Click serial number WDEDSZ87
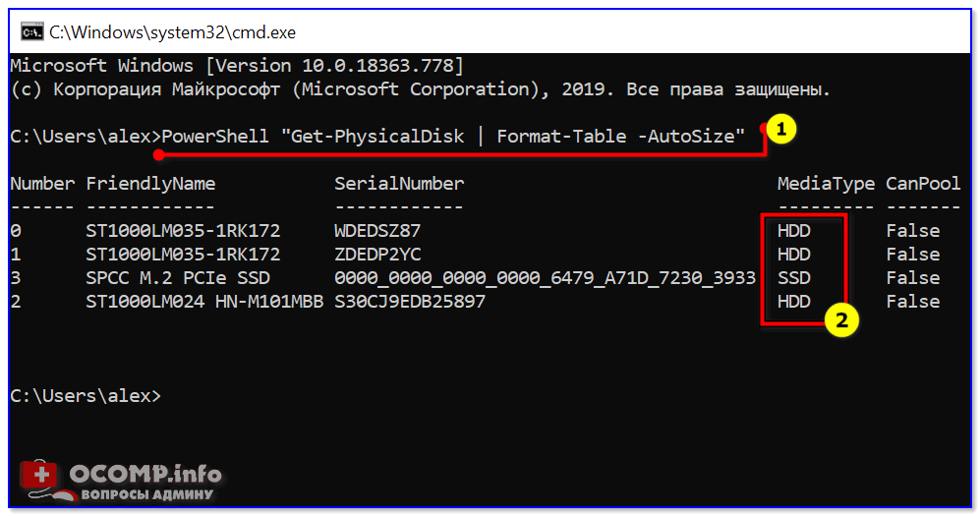This screenshot has width=980, height=516. point(376,231)
